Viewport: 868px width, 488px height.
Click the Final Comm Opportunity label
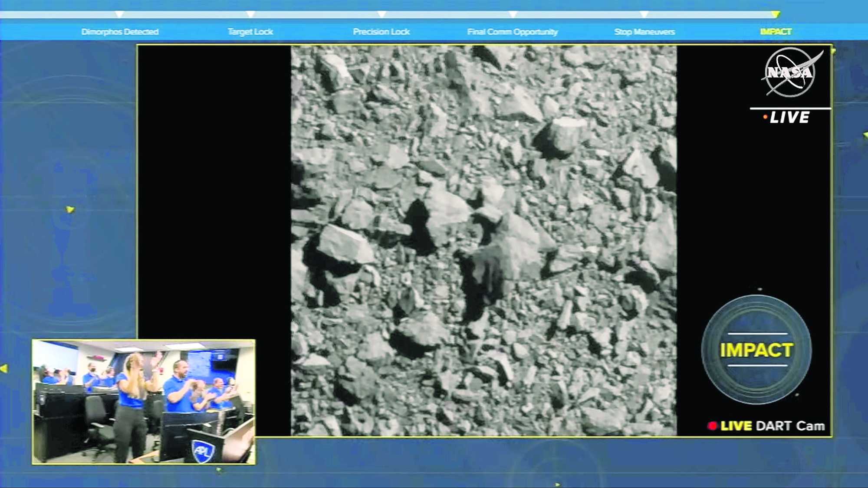[x=513, y=32]
